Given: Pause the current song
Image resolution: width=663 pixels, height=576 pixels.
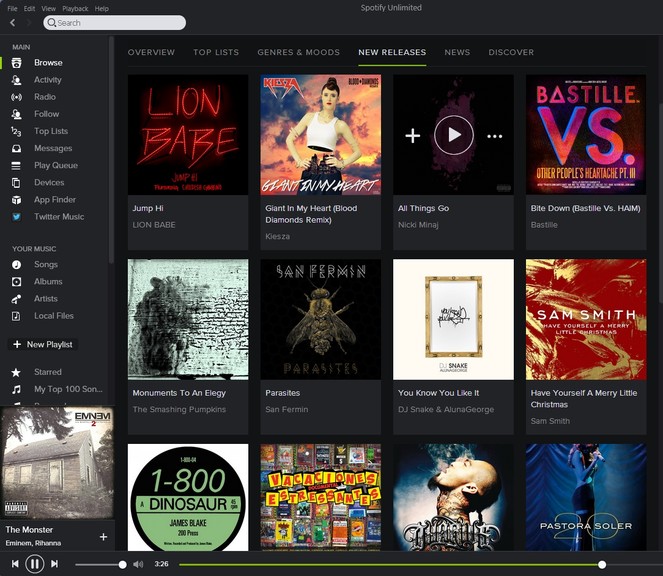Looking at the screenshot, I should pyautogui.click(x=35, y=564).
